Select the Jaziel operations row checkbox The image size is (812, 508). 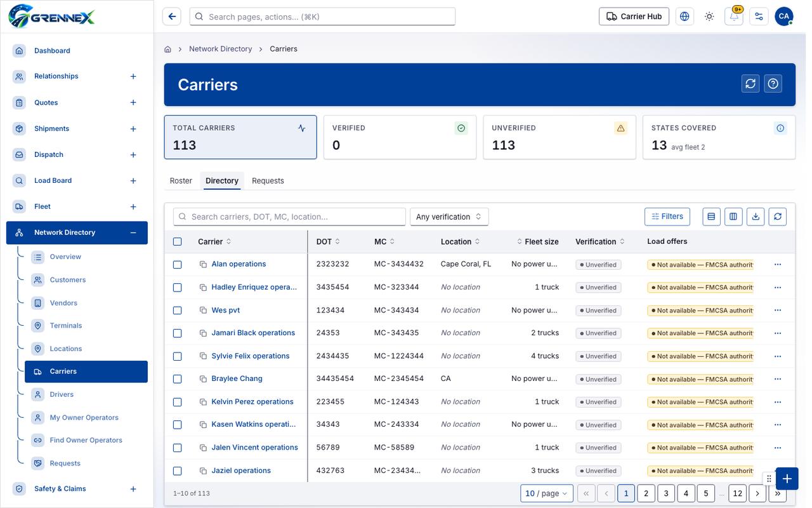pyautogui.click(x=178, y=471)
